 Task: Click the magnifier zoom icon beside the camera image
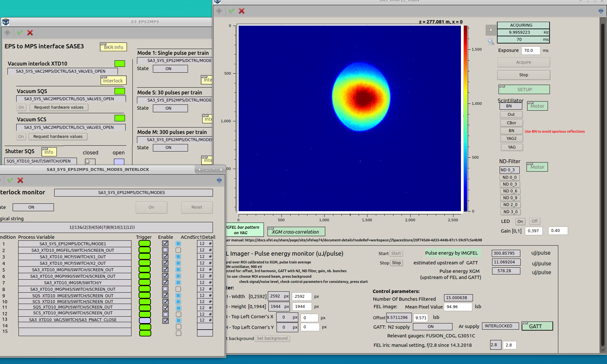pos(491,42)
